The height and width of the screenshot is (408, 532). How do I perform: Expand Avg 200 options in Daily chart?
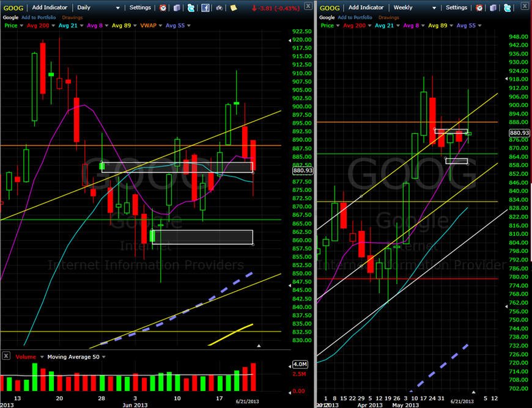click(x=53, y=26)
